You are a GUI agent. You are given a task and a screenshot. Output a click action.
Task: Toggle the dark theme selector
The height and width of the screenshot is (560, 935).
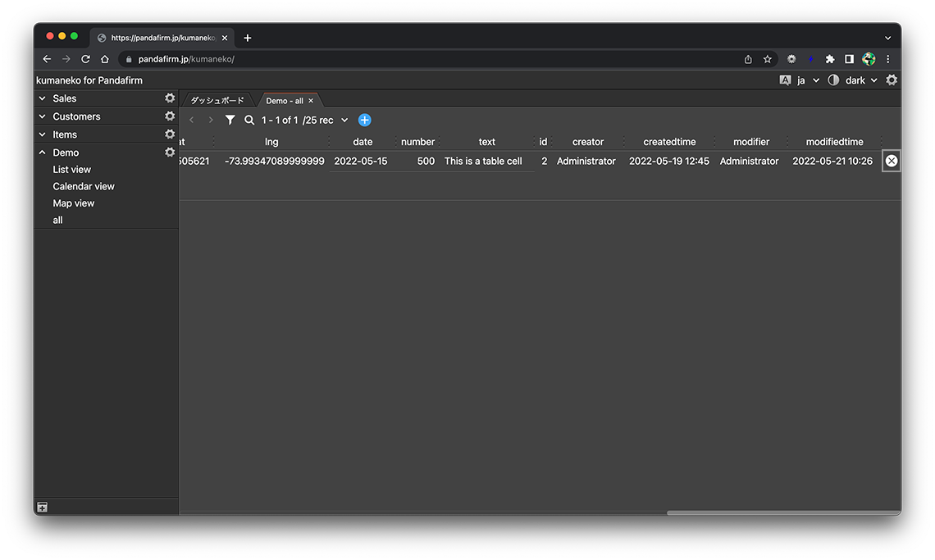[x=854, y=80]
